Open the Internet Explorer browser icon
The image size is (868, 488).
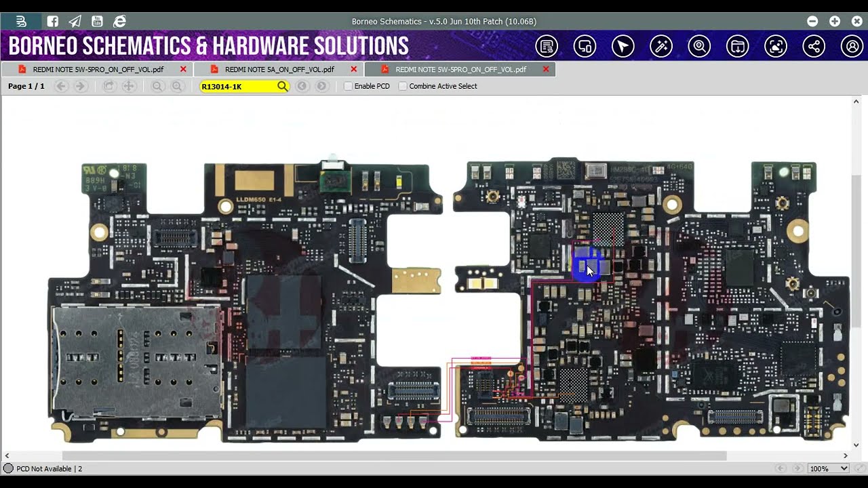tap(119, 22)
